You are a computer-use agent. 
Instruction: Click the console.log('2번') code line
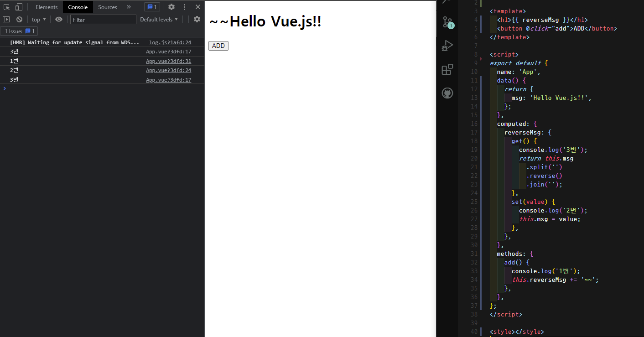pos(553,210)
